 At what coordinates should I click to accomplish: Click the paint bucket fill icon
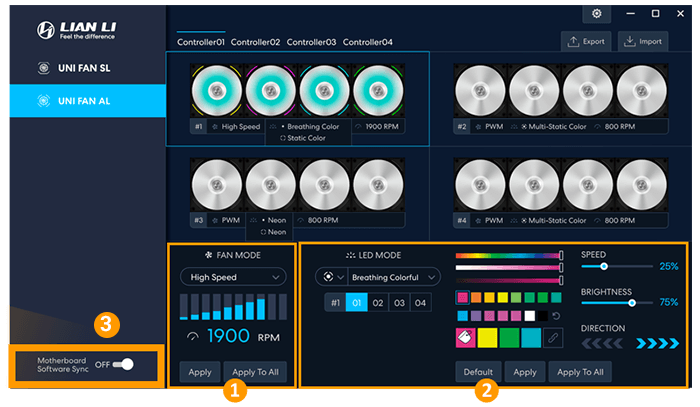point(467,338)
